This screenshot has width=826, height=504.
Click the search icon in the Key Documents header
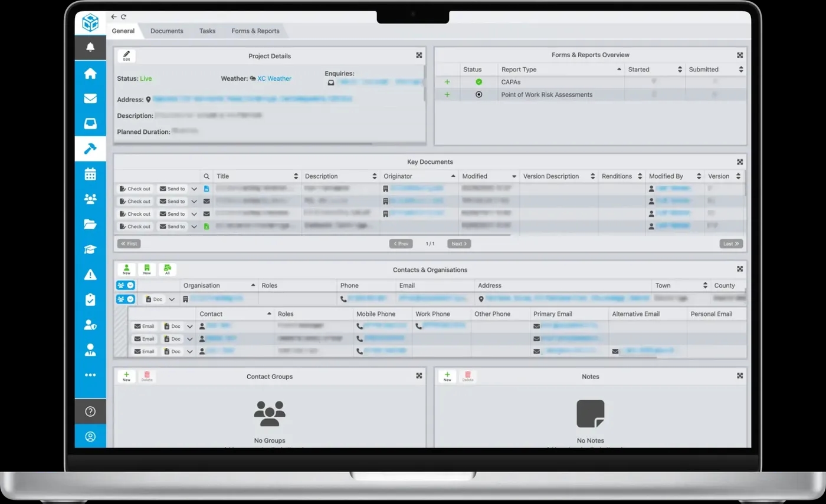(x=206, y=176)
